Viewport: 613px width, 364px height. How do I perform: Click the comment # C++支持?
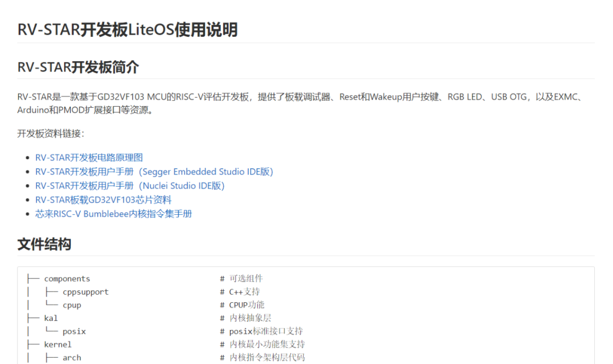240,292
